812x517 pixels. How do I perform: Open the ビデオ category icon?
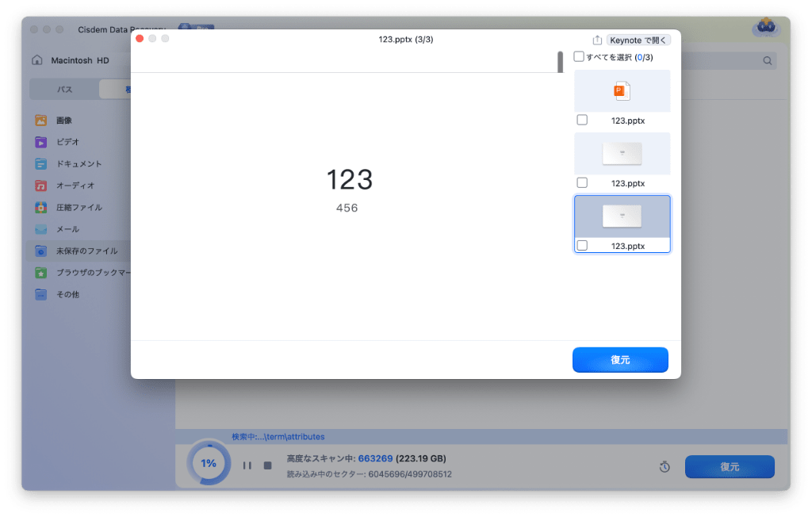[41, 142]
